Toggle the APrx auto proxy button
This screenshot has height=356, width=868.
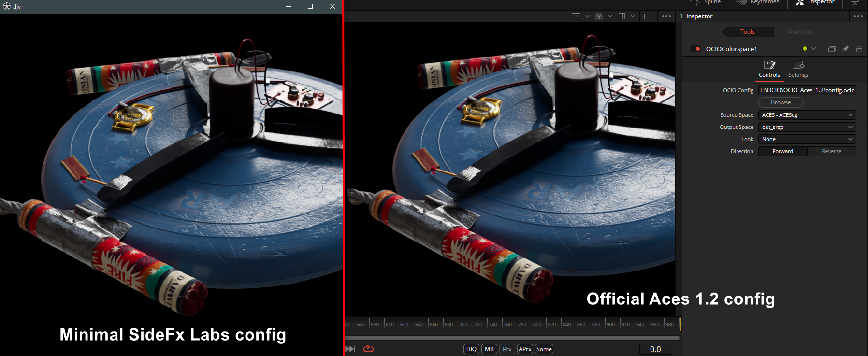[x=525, y=349]
